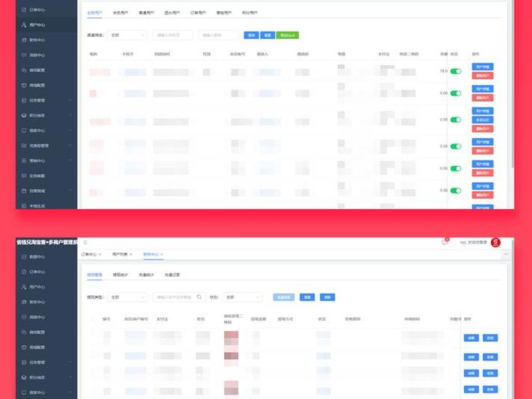Switch to the 订单用户 tab
This screenshot has width=532, height=399.
[198, 13]
